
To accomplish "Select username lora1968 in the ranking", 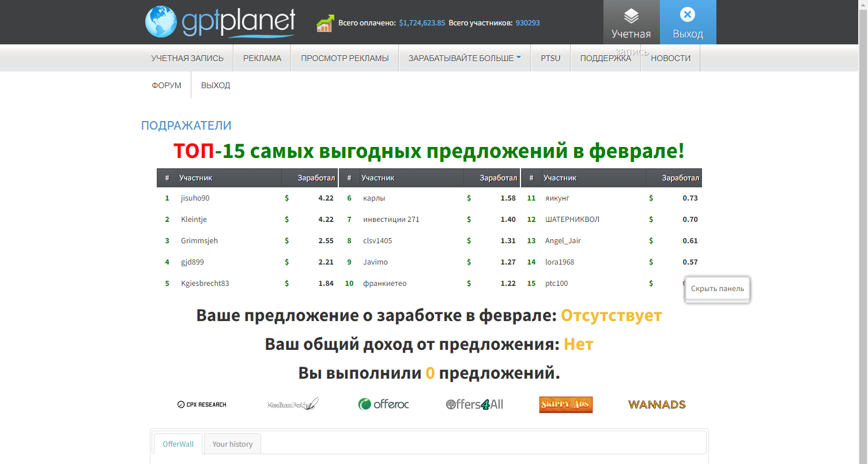I will (x=560, y=262).
